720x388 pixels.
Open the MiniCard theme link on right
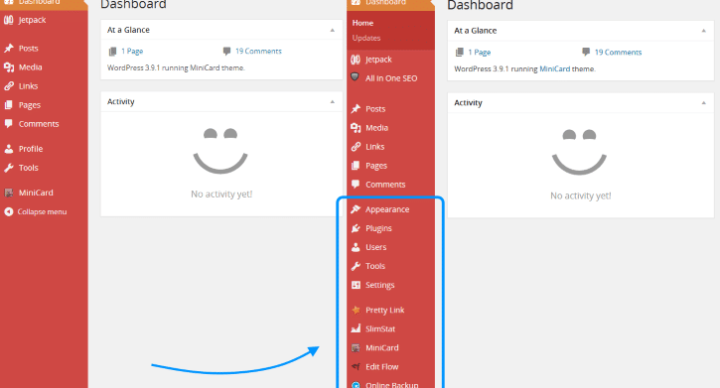pos(554,69)
